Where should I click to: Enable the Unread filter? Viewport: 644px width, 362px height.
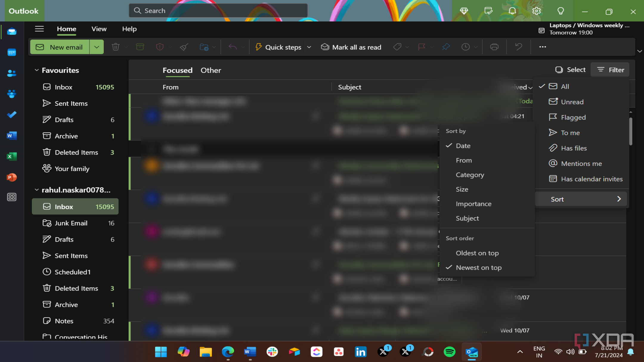coord(572,102)
